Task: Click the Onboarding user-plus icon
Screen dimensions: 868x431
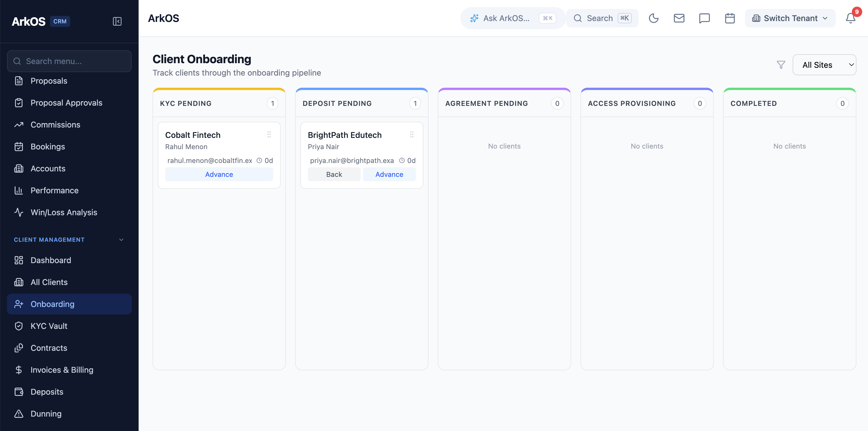Action: pyautogui.click(x=19, y=304)
